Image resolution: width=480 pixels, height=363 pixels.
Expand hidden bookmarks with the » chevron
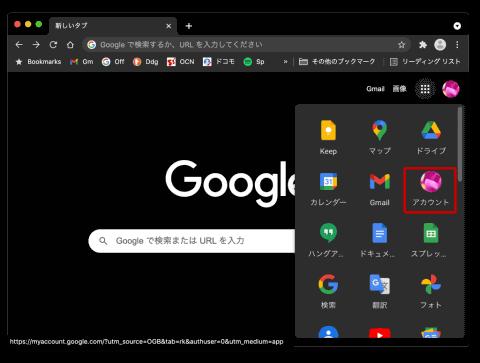[x=285, y=62]
